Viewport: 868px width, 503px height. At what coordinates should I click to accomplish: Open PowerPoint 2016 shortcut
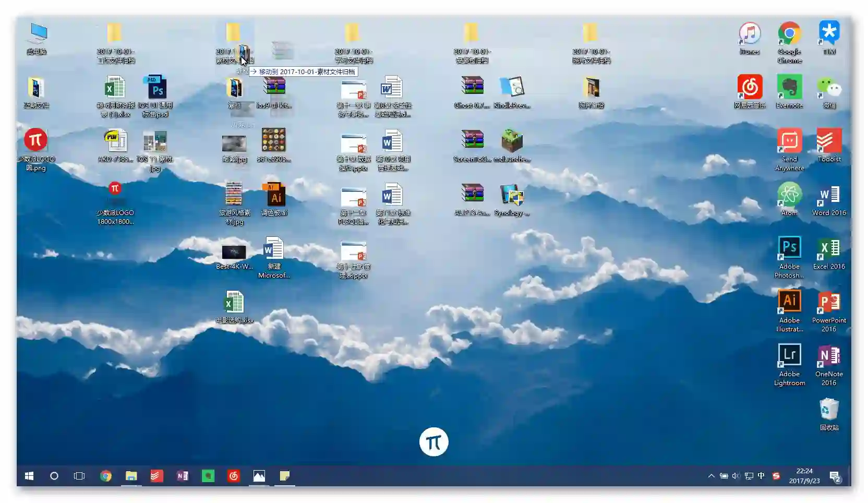[829, 302]
